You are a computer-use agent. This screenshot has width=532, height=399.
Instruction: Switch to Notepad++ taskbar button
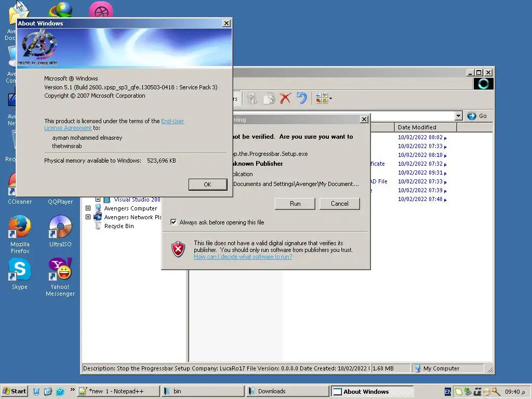click(x=118, y=391)
